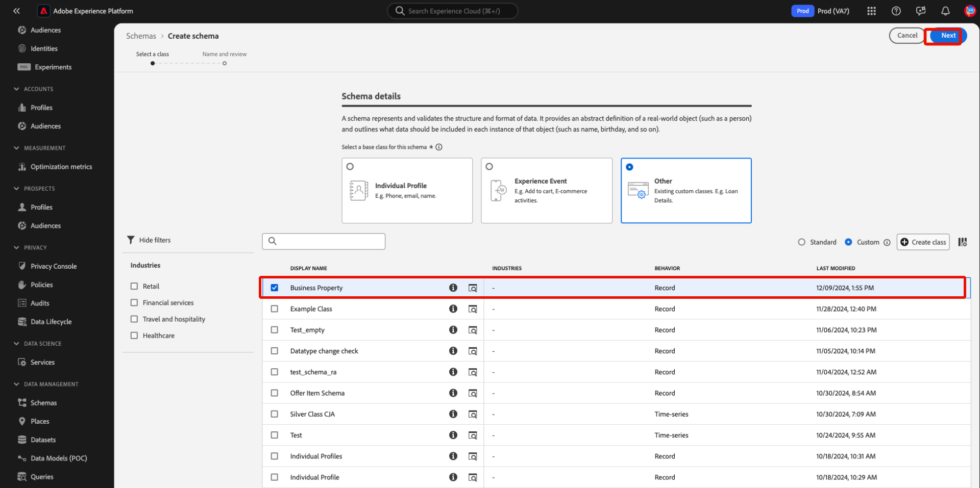Click the Create class button
980x488 pixels.
[923, 242]
